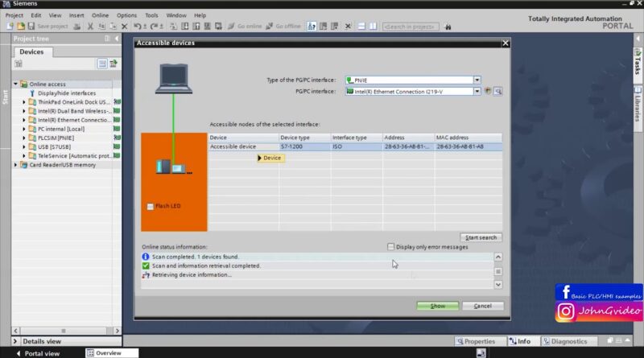Enable the Flash LED checkbox
This screenshot has width=644, height=358.
click(151, 206)
